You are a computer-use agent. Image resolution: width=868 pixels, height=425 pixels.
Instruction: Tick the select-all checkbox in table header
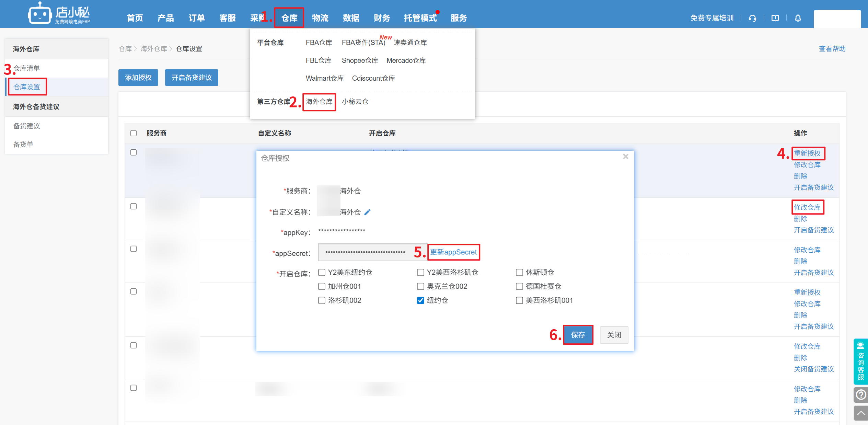point(134,133)
